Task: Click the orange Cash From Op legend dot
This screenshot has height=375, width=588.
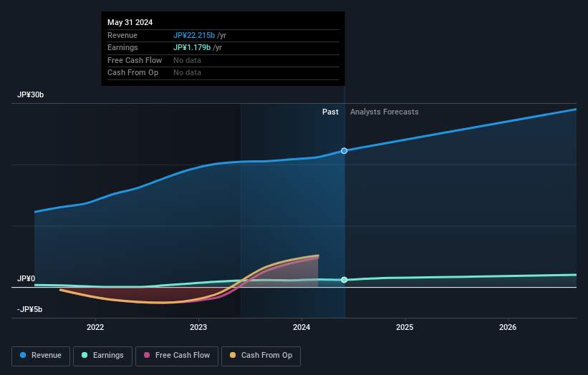Action: coord(233,355)
